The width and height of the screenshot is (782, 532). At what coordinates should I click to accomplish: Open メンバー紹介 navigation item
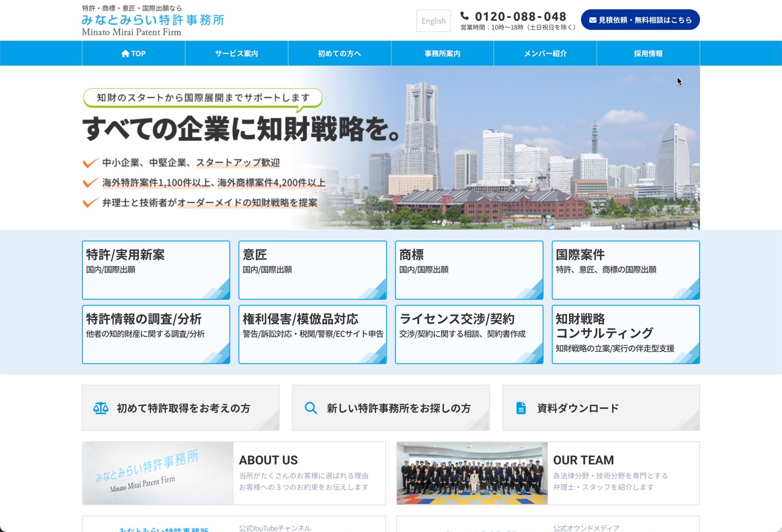click(x=545, y=54)
